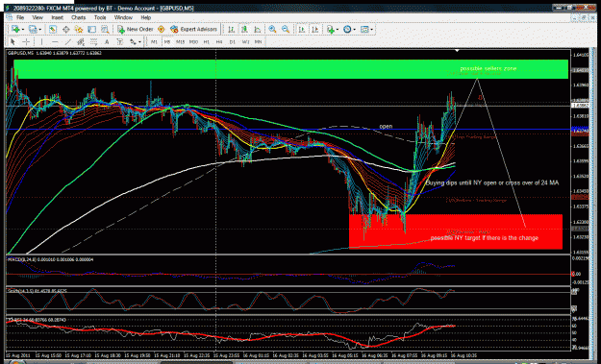Open the Indicators list dropdown
Screen dimensions: 601x364
[x=338, y=30]
